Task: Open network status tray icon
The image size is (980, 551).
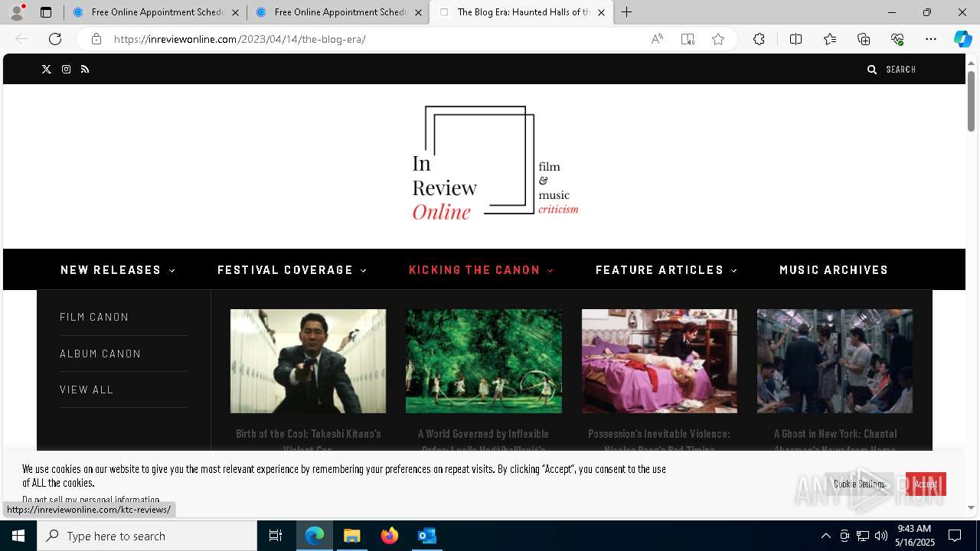Action: point(863,536)
